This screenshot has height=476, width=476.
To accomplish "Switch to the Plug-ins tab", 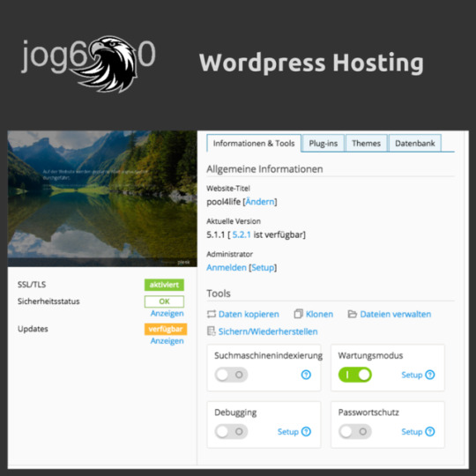I will [324, 144].
